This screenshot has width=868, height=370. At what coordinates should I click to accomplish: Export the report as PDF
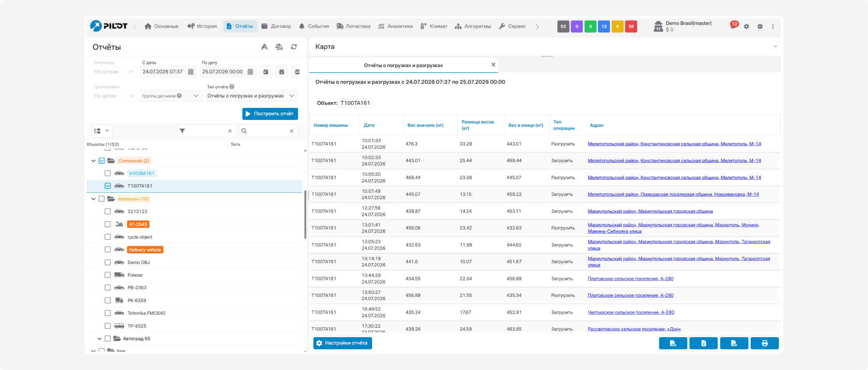(x=734, y=343)
